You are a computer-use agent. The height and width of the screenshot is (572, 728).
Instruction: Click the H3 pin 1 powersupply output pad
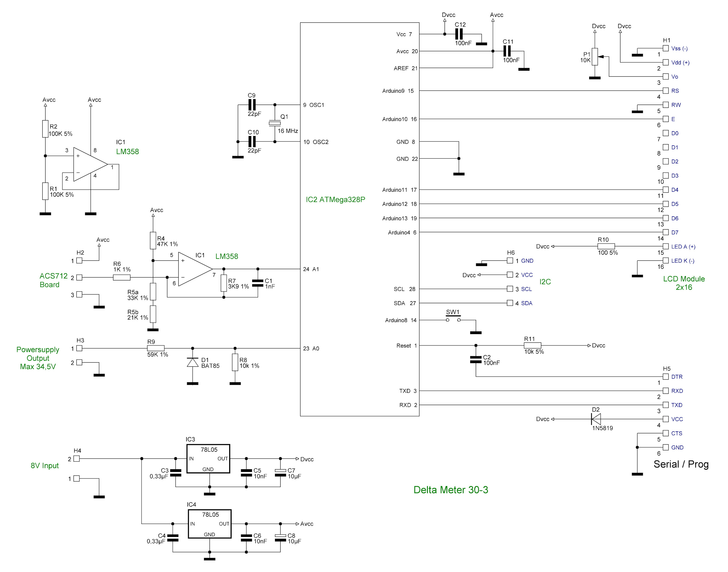(x=79, y=348)
